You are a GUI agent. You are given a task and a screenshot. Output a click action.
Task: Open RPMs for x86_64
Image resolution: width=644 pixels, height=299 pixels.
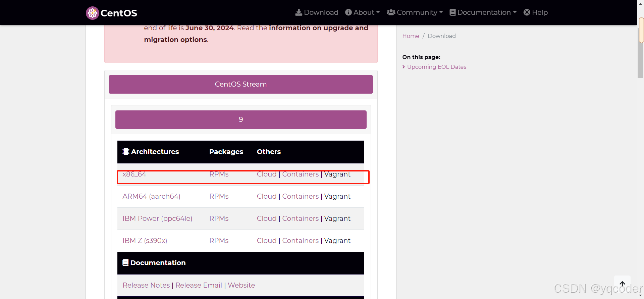[219, 174]
